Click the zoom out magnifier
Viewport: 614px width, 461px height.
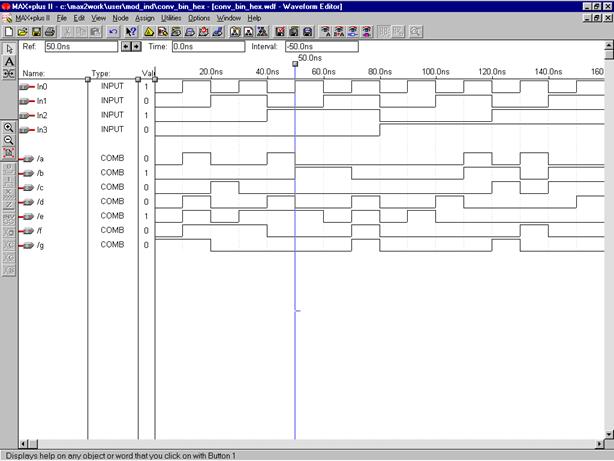pyautogui.click(x=9, y=140)
